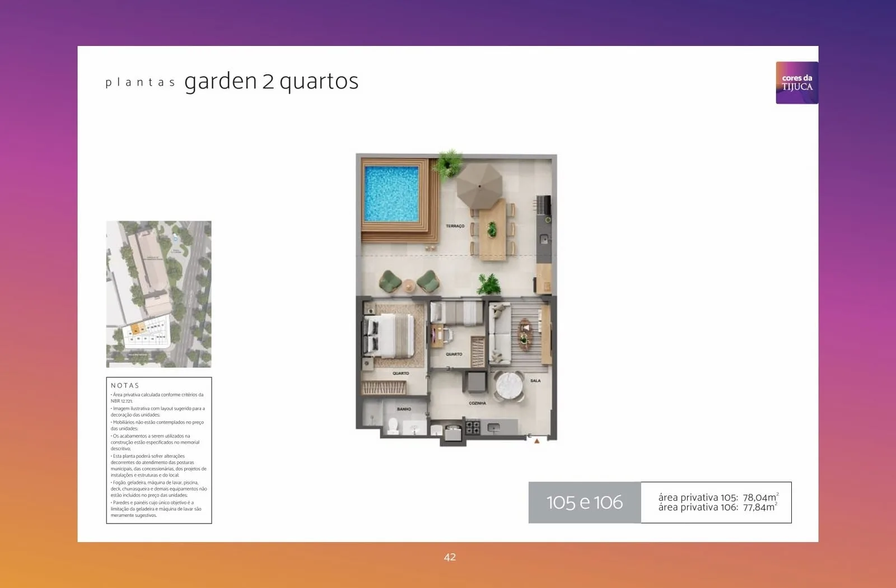Click the note starting 'Fogão, geladeira'

[x=158, y=489]
